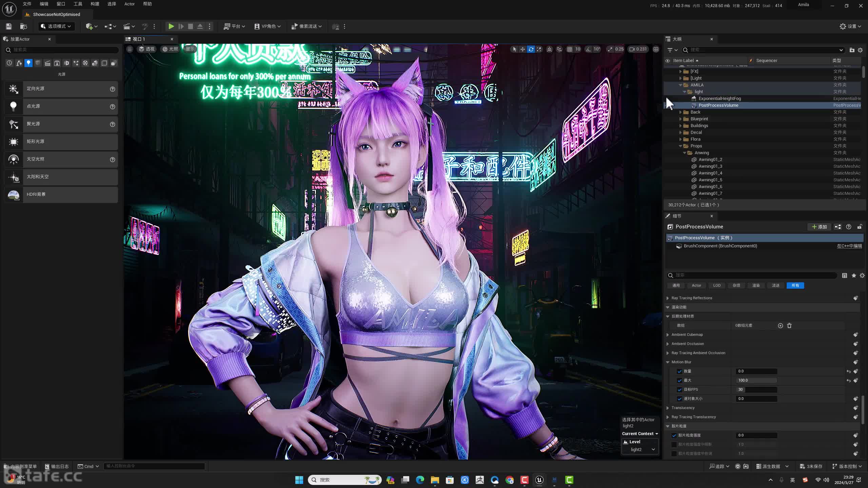Select the rect light icon
The width and height of the screenshot is (868, 488).
click(14, 142)
